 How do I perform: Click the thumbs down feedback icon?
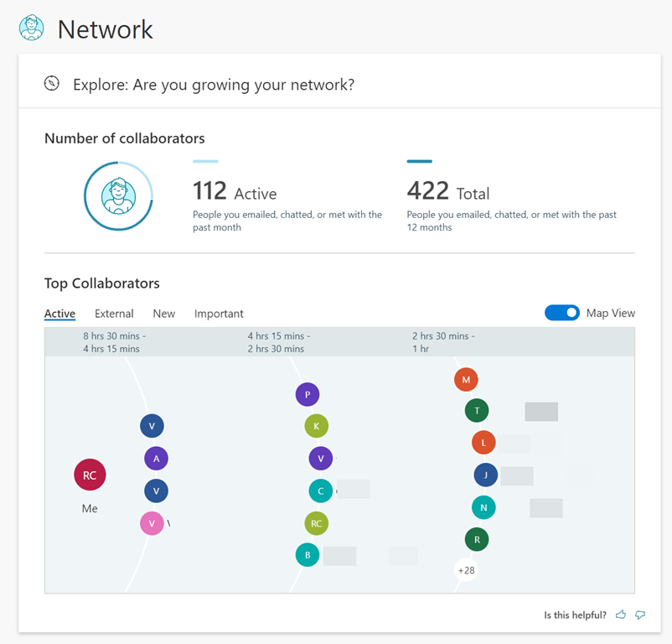tap(640, 615)
